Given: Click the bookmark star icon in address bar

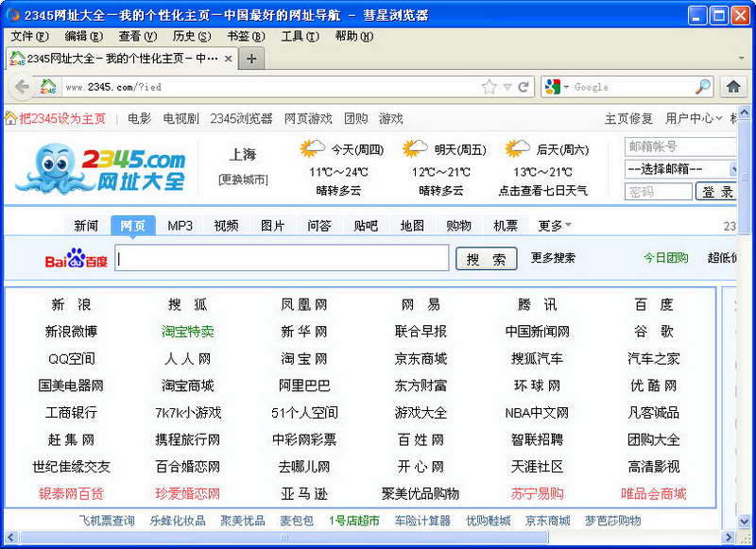Looking at the screenshot, I should (x=489, y=87).
